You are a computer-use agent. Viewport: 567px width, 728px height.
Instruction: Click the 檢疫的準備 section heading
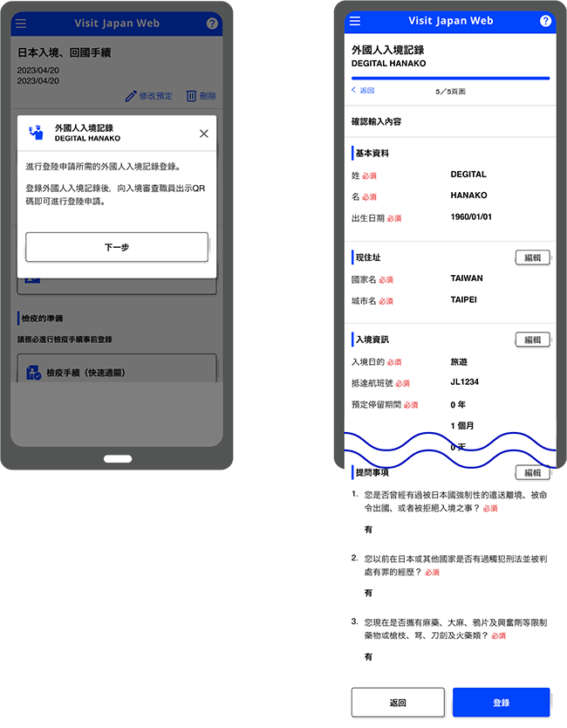click(42, 319)
